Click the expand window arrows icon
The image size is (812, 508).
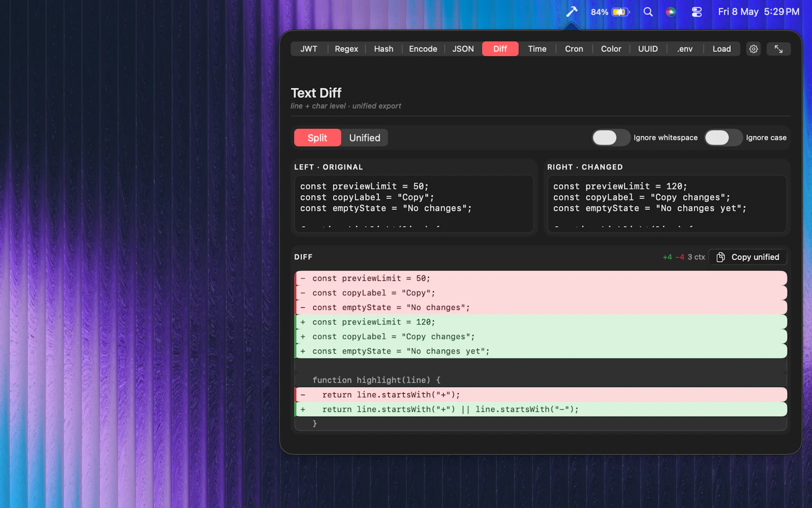[779, 49]
